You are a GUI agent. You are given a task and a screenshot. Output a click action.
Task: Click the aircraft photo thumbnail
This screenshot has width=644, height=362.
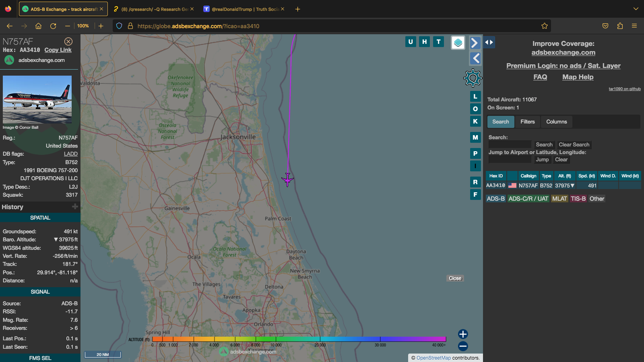(x=37, y=99)
